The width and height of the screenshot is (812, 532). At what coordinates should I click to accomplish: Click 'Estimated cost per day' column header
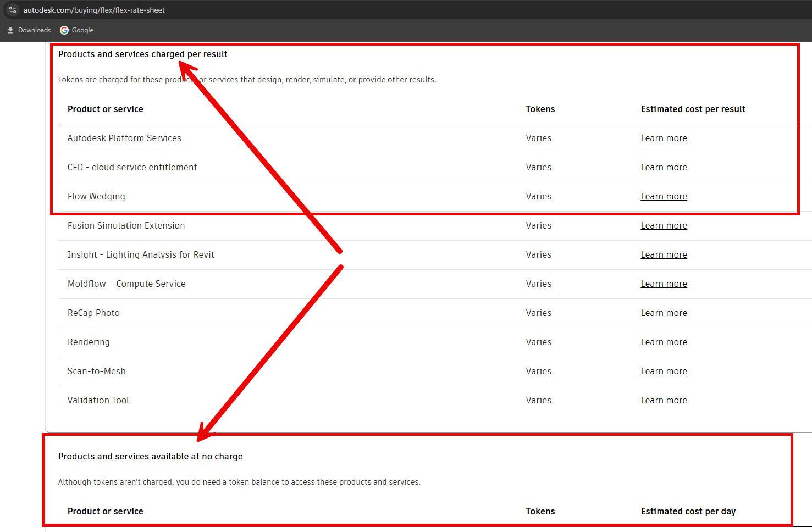(x=688, y=512)
